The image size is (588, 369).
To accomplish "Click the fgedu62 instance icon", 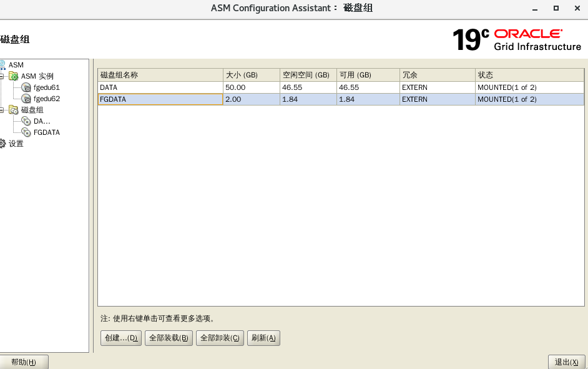I will (26, 99).
